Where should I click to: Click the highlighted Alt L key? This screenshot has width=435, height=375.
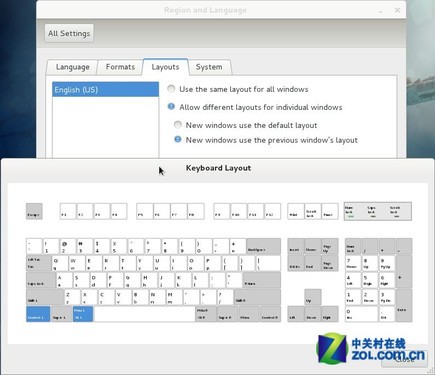(83, 314)
